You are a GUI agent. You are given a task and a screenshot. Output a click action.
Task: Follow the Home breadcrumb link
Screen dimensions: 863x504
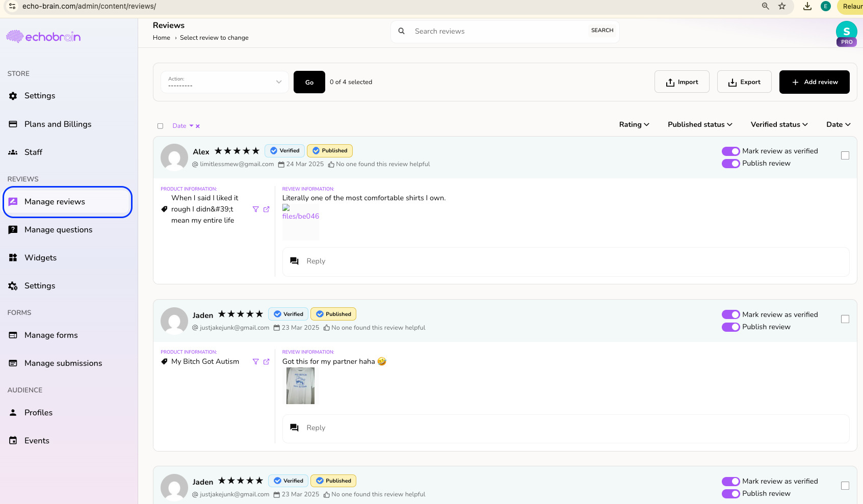[x=162, y=38]
